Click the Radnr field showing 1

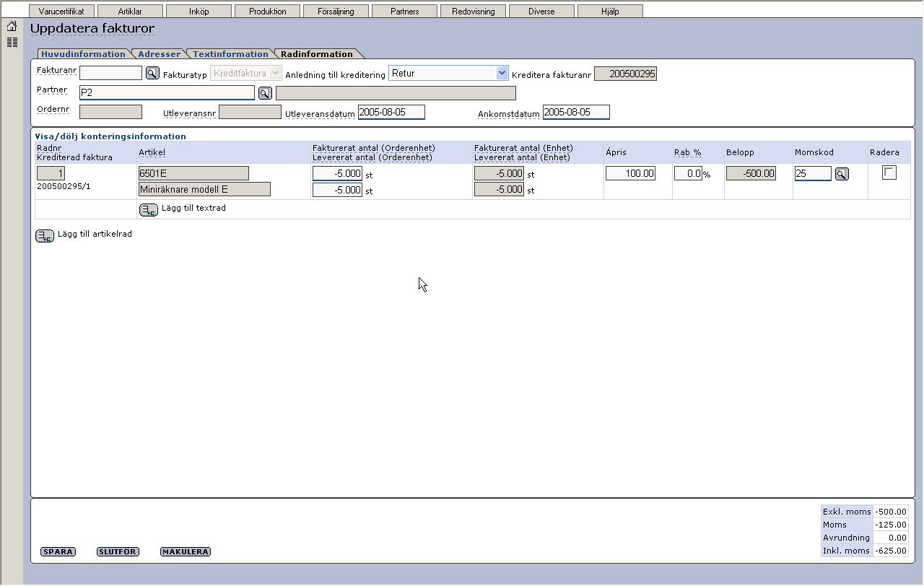click(51, 173)
